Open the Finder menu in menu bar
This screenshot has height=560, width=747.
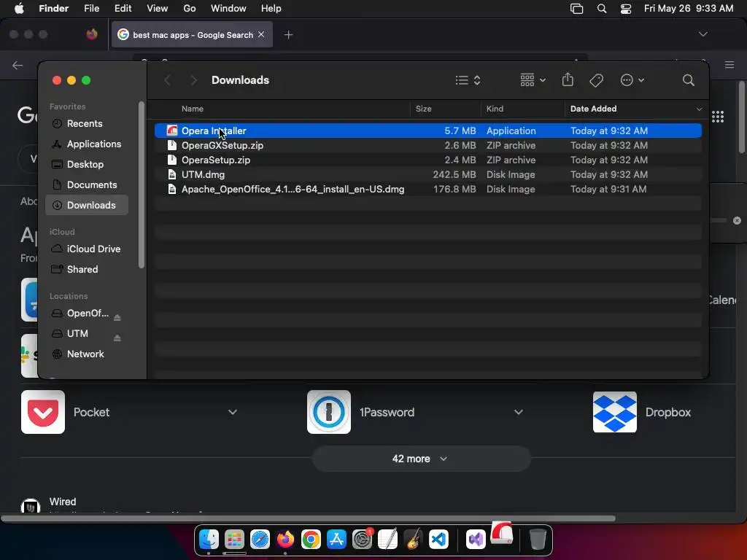tap(53, 9)
